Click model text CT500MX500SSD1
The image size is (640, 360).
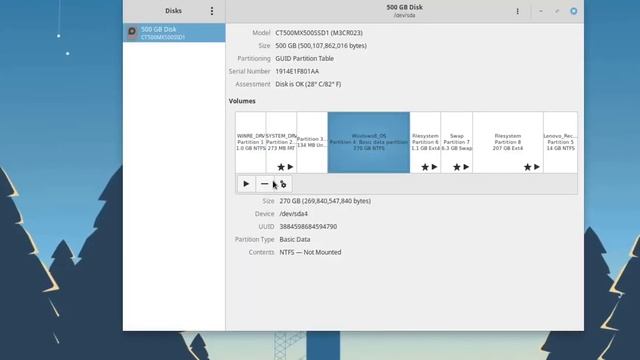click(x=319, y=33)
